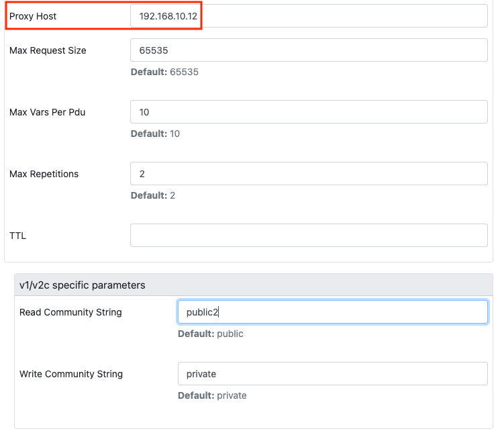504x435 pixels.
Task: Click into the Max Repetitions input box
Action: [309, 174]
